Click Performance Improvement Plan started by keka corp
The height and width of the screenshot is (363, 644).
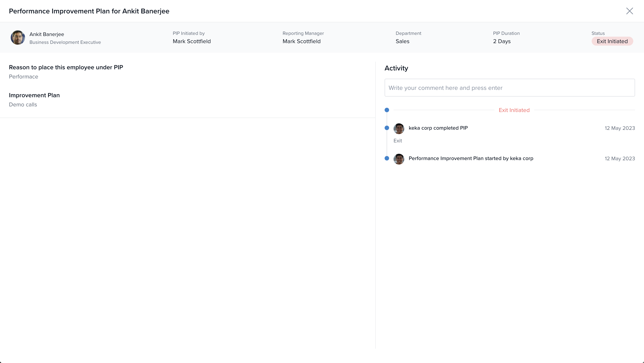coord(471,158)
